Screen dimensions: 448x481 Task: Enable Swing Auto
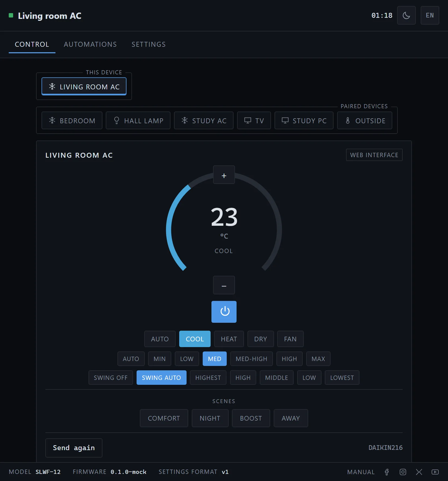(x=161, y=377)
